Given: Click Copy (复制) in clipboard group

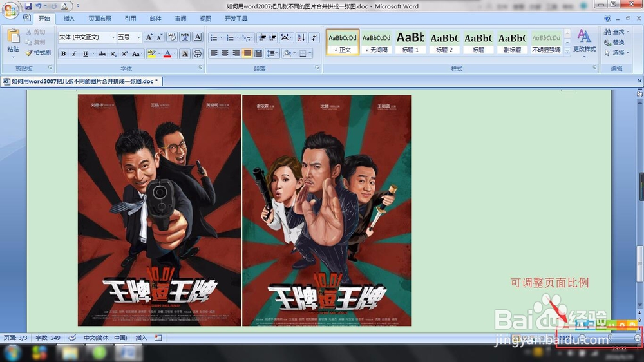Looking at the screenshot, I should [x=35, y=42].
